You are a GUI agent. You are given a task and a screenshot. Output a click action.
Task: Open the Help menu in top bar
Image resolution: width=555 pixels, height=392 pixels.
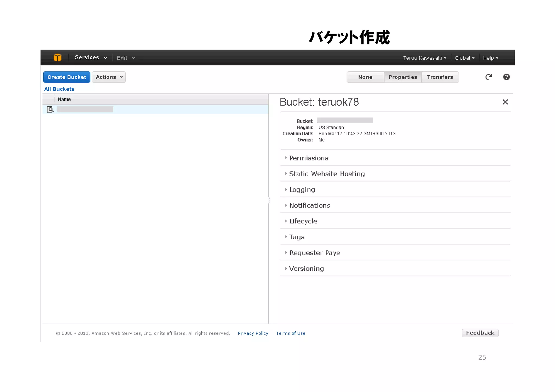(x=491, y=58)
